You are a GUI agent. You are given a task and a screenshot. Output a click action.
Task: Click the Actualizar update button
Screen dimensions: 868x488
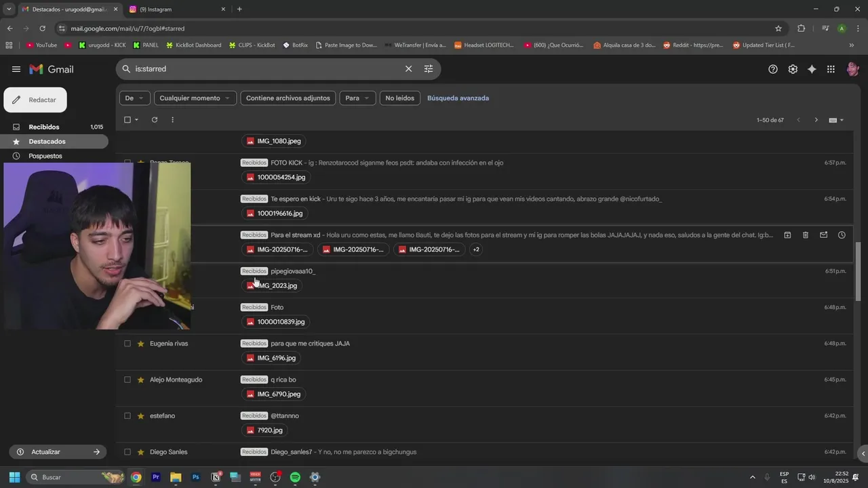[x=58, y=452]
